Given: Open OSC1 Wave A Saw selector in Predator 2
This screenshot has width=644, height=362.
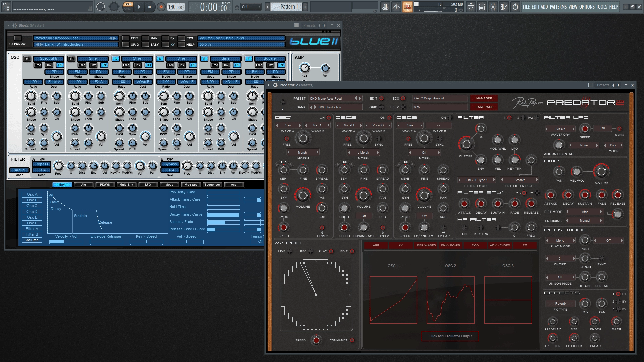Looking at the screenshot, I should point(288,125).
